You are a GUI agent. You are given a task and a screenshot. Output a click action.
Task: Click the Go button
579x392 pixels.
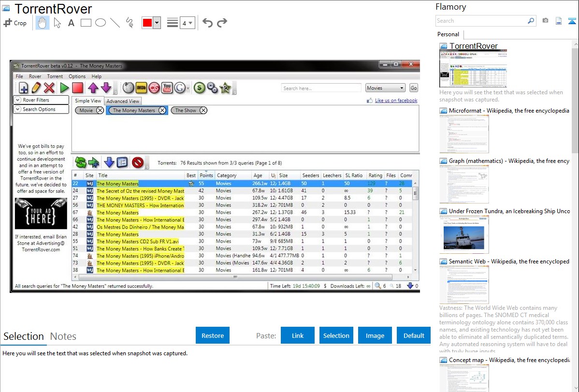[x=414, y=88]
